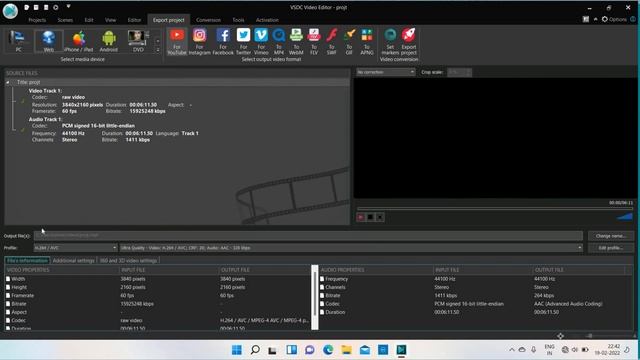Image resolution: width=640 pixels, height=360 pixels.
Task: Switch to the Conversion tab
Action: [x=208, y=20]
